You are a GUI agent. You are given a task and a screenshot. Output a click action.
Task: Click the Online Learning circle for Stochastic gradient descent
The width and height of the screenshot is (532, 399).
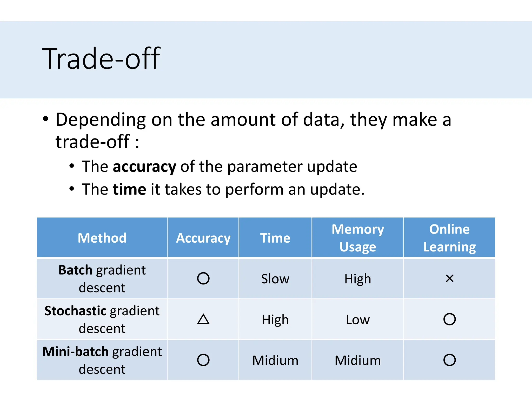pyautogui.click(x=449, y=319)
